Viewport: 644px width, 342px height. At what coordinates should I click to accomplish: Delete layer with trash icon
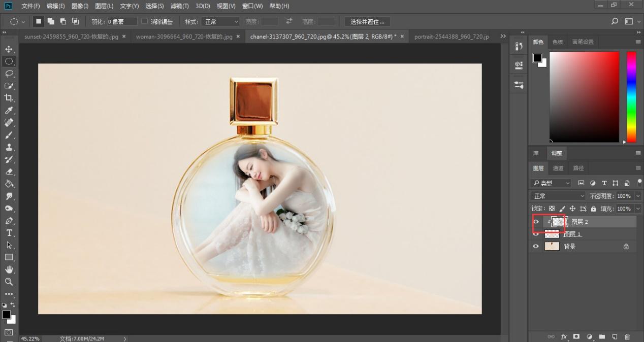[x=627, y=336]
